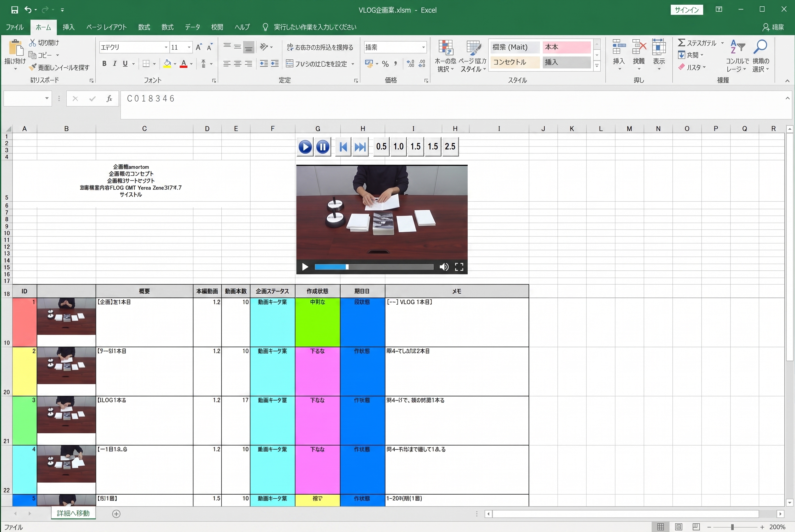
Task: Open the font size dropdown
Action: click(x=189, y=47)
